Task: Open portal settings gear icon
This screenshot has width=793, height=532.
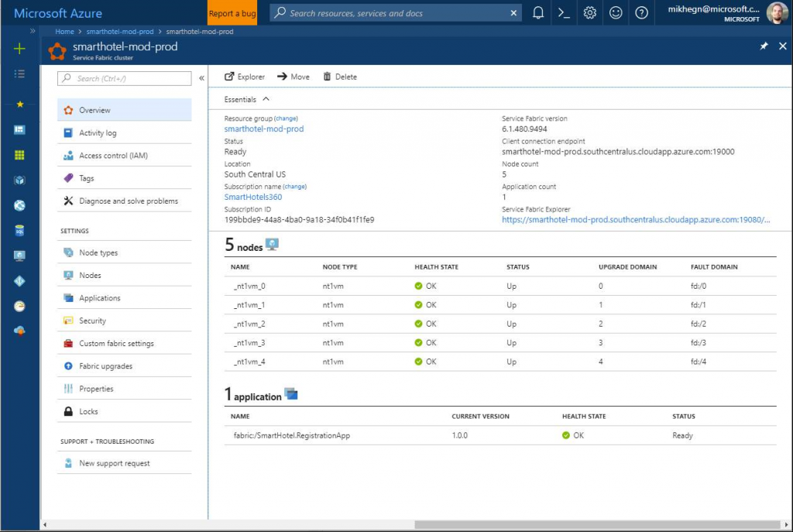Action: 589,13
